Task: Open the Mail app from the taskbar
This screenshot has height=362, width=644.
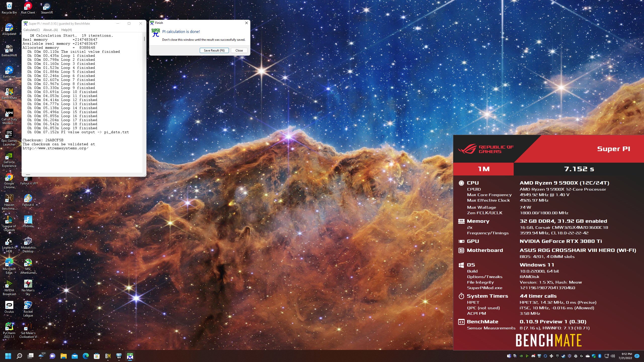Action: pos(75,356)
